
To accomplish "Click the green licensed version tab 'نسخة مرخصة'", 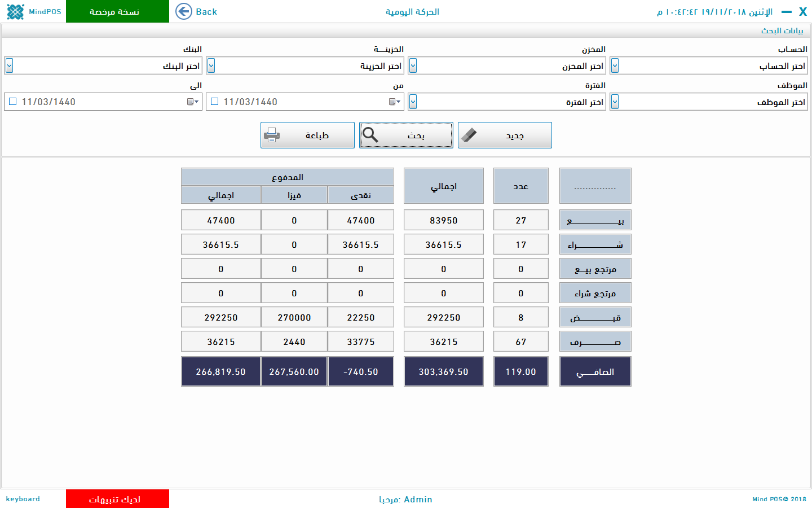I will (117, 11).
